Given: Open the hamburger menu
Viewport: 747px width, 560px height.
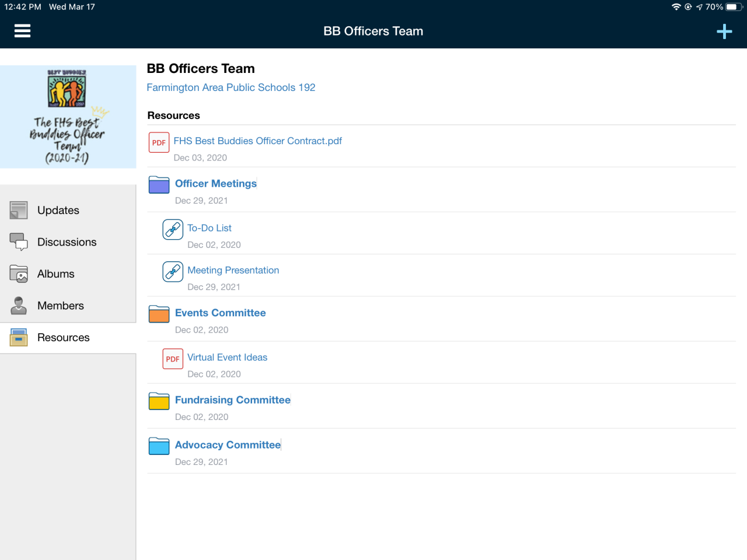Looking at the screenshot, I should 22,31.
